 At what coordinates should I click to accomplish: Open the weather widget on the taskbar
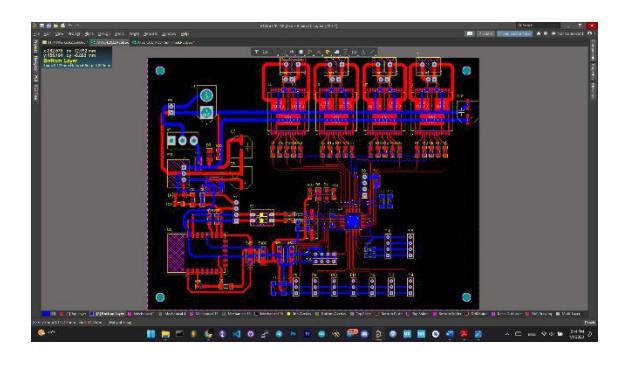point(46,333)
